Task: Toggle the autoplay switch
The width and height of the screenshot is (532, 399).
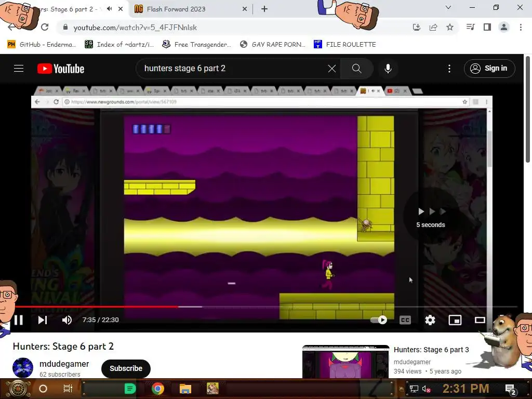Action: 379,320
